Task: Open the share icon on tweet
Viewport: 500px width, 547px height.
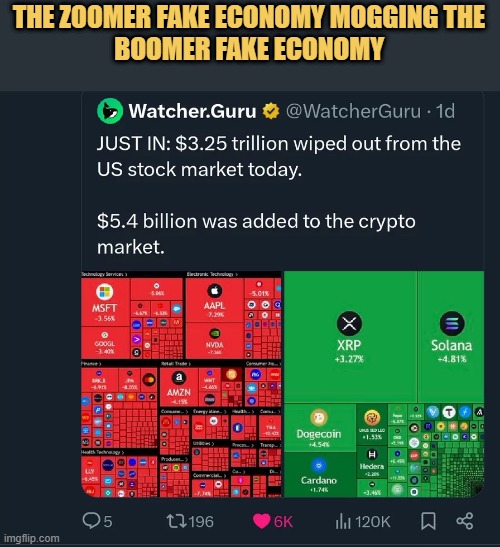Action: (x=465, y=521)
